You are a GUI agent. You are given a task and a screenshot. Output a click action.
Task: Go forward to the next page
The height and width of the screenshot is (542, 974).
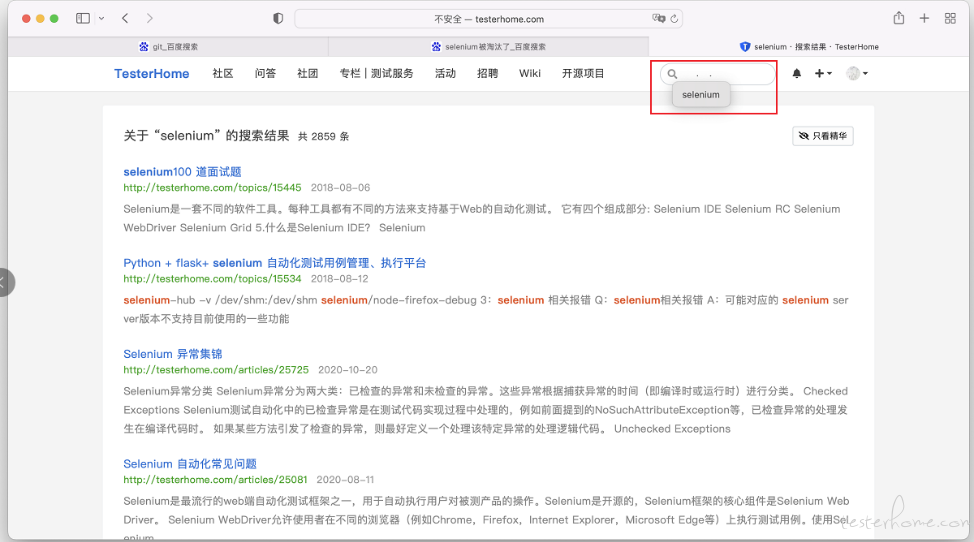[x=150, y=19]
